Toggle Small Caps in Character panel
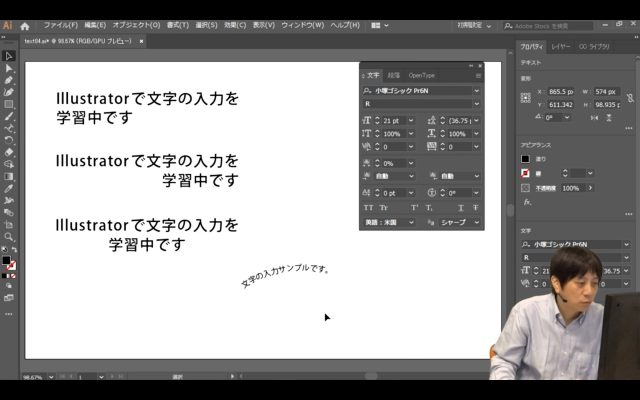The image size is (640, 400). (383, 208)
